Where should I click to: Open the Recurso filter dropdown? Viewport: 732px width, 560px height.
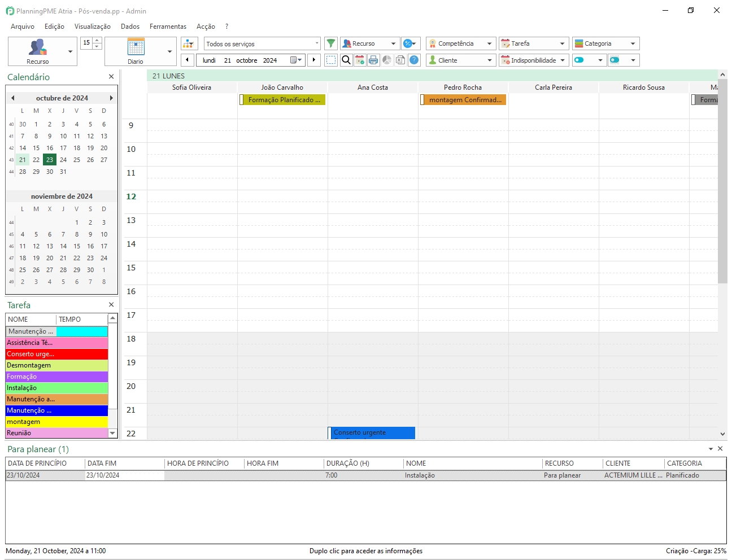point(370,43)
